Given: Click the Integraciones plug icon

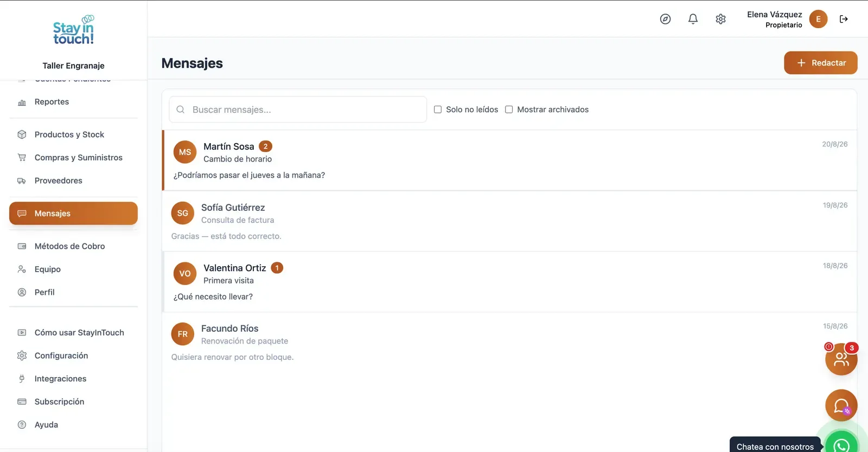Looking at the screenshot, I should pos(22,379).
